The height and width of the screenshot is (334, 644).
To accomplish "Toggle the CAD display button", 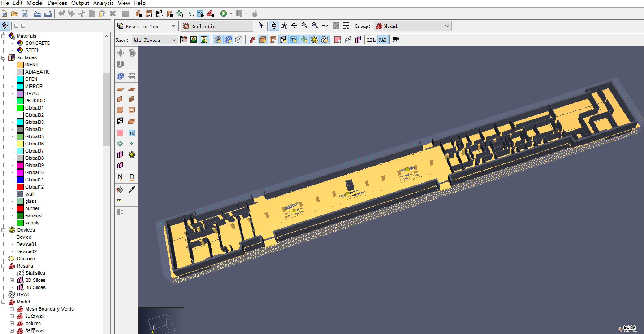I will pyautogui.click(x=382, y=40).
